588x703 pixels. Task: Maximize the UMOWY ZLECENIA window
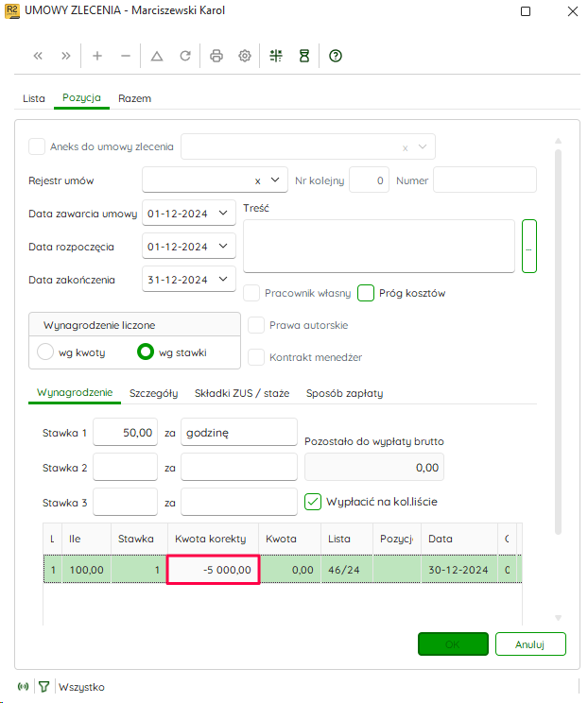pyautogui.click(x=526, y=11)
